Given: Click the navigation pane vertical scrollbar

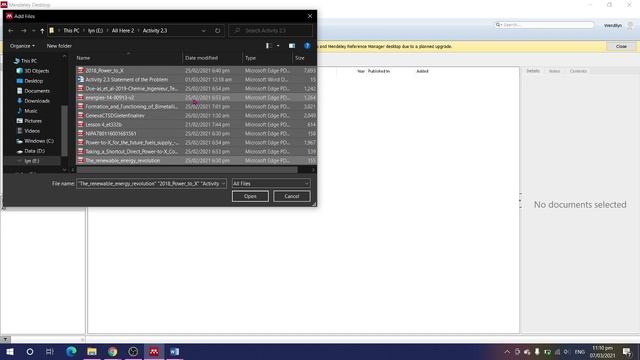Looking at the screenshot, I should coord(64,131).
